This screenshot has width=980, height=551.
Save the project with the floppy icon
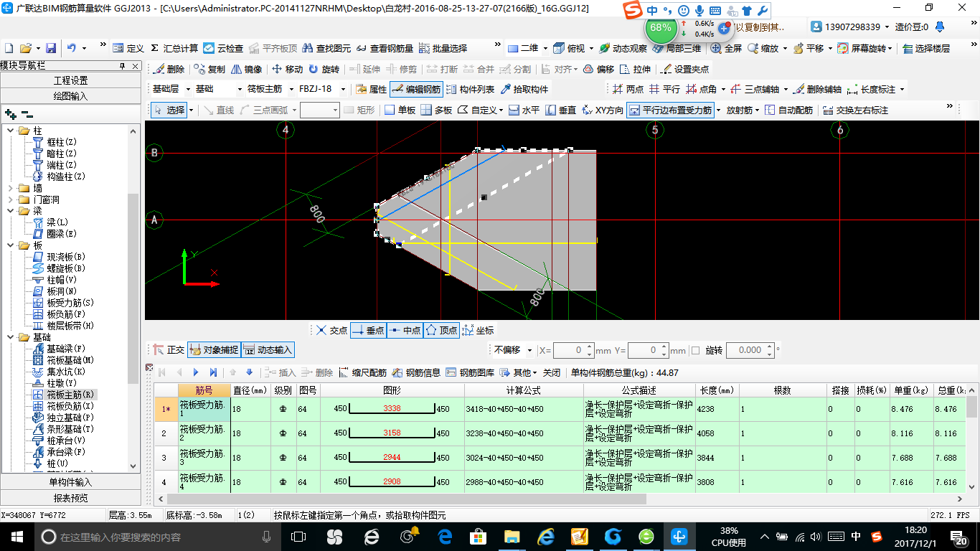coord(51,48)
